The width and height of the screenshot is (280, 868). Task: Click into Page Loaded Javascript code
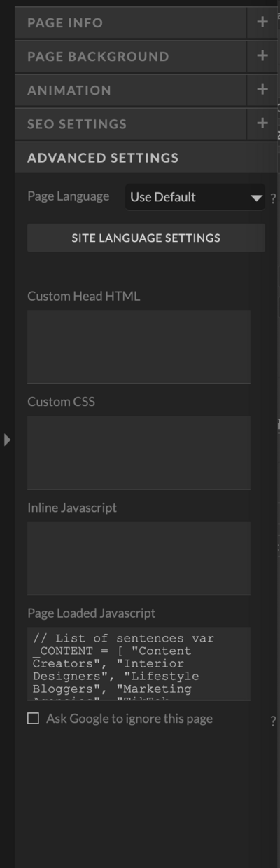click(139, 664)
